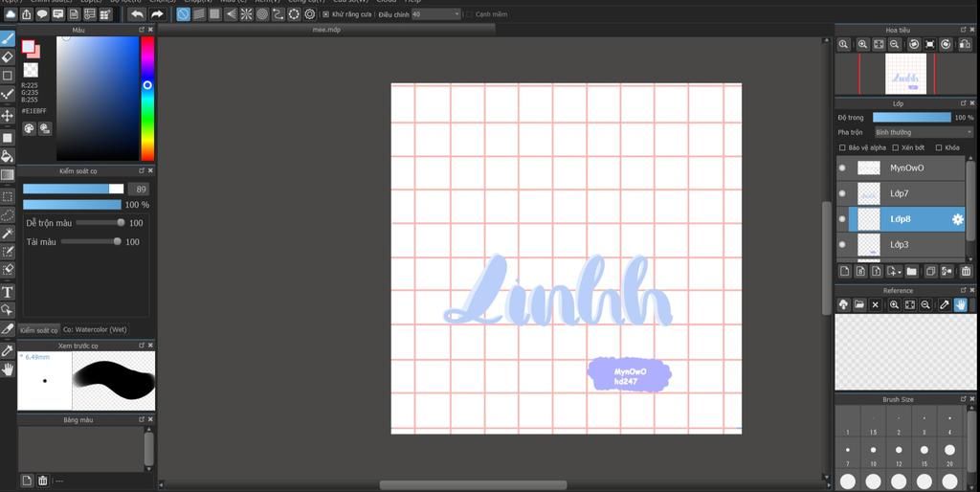Click the Undo arrow

coord(137,13)
